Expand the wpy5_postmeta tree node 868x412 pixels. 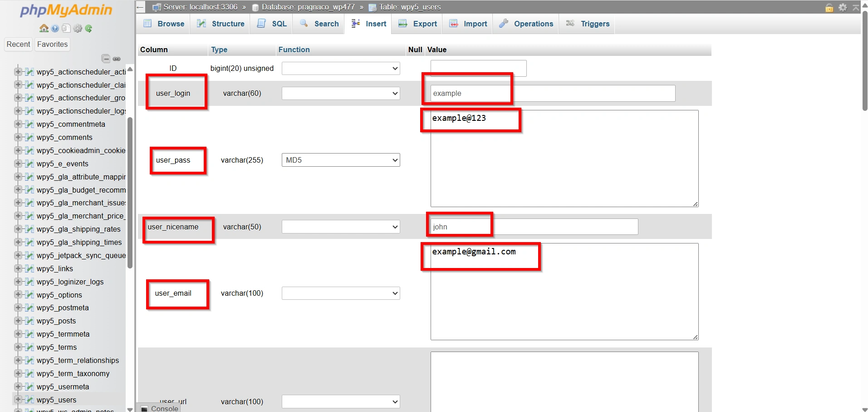pos(18,307)
